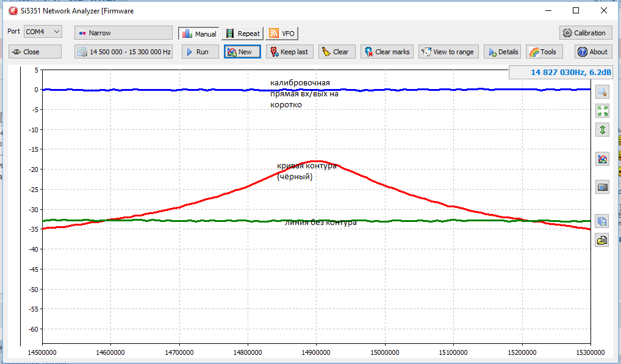Click the 14900000 frequency axis label
621x364 pixels.
316,352
